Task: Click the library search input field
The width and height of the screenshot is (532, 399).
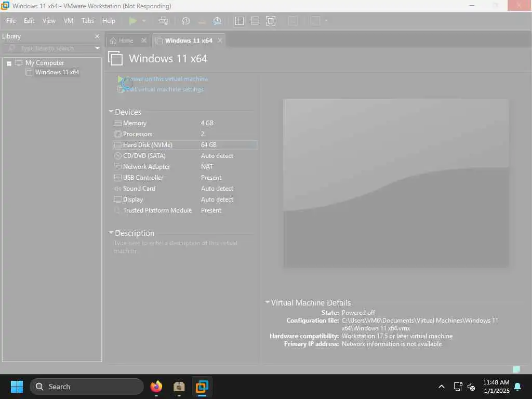Action: (x=47, y=48)
